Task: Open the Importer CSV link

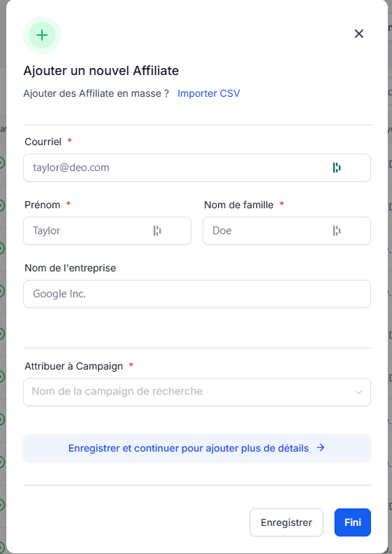Action: pos(209,93)
